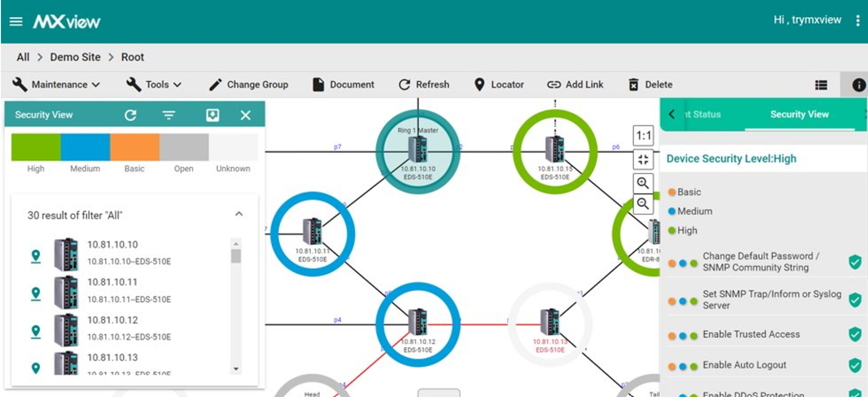This screenshot has height=397, width=868.
Task: Refresh the Security View panel
Action: click(x=131, y=115)
